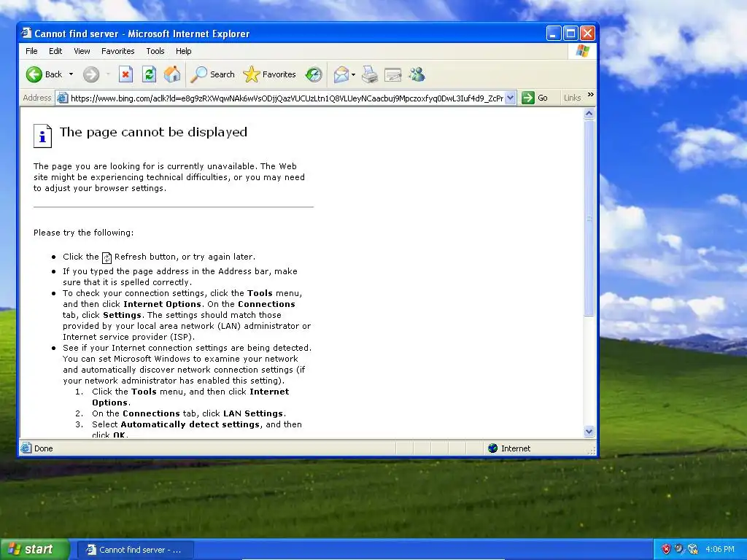Click the info icon beside page heading
747x560 pixels.
pyautogui.click(x=42, y=136)
